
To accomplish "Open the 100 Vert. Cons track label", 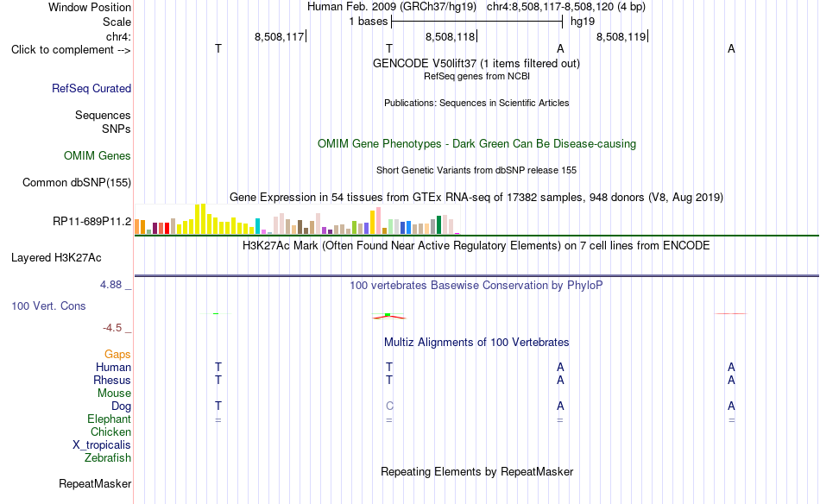I will tap(48, 306).
